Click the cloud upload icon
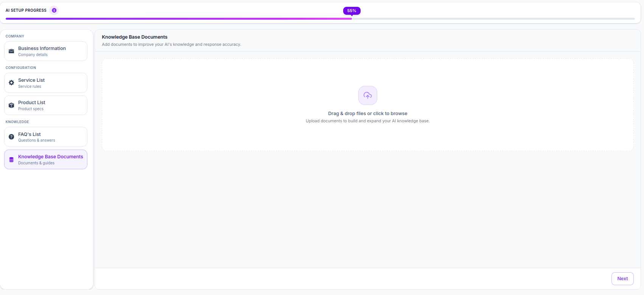The image size is (644, 295). coord(368,95)
